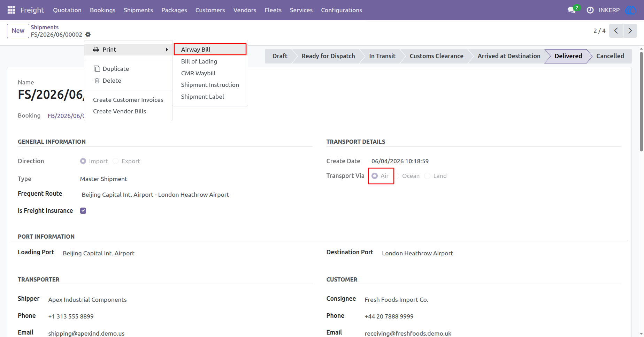Click the INKERP logo icon at top right
Image resolution: width=644 pixels, height=337 pixels.
point(631,10)
